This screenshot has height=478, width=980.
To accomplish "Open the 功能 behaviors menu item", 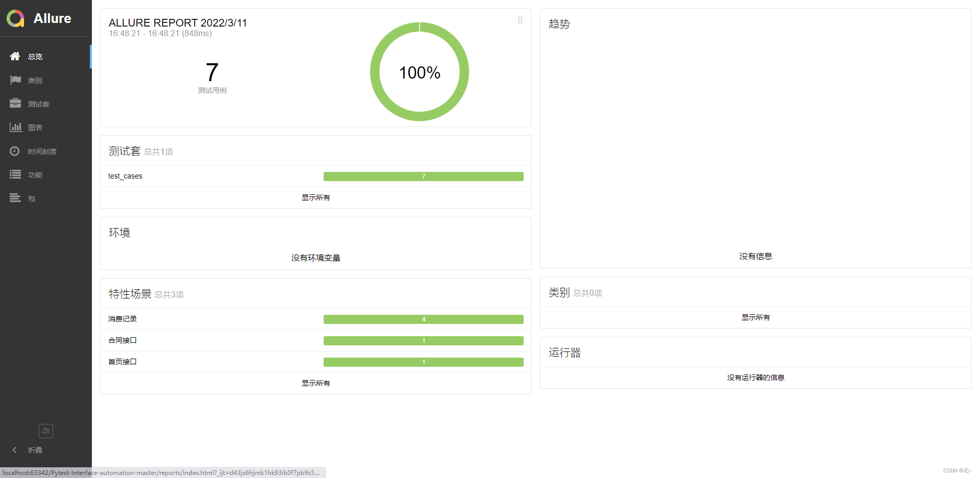I will pyautogui.click(x=45, y=174).
